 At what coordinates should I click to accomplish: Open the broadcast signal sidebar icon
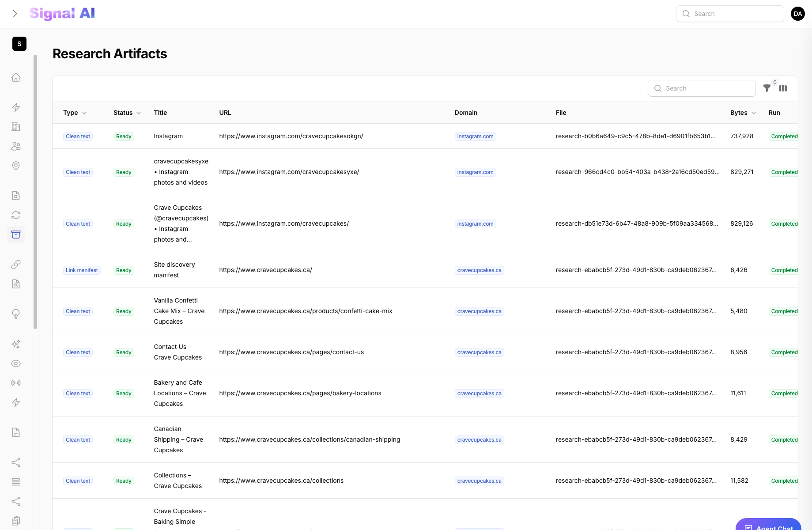pyautogui.click(x=16, y=383)
